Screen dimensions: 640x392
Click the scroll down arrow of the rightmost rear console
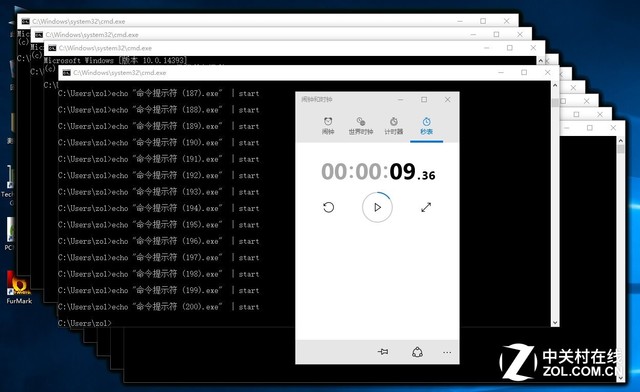click(x=621, y=379)
